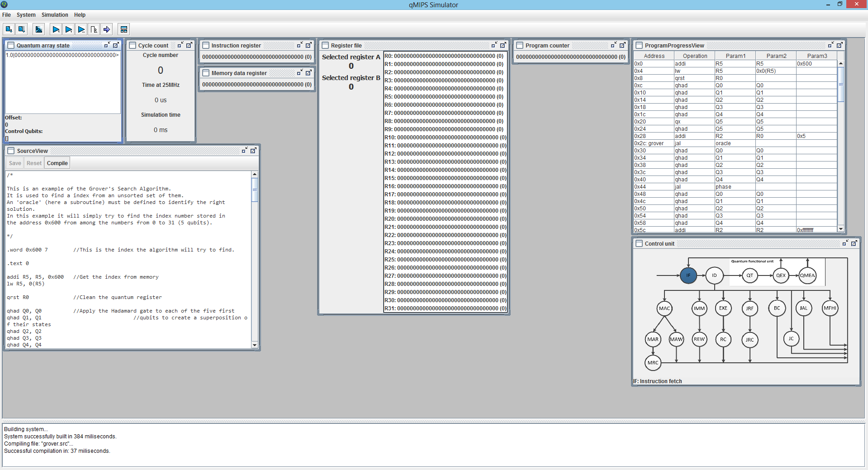The width and height of the screenshot is (868, 470).
Task: Click the R0 register value row
Action: [446, 56]
